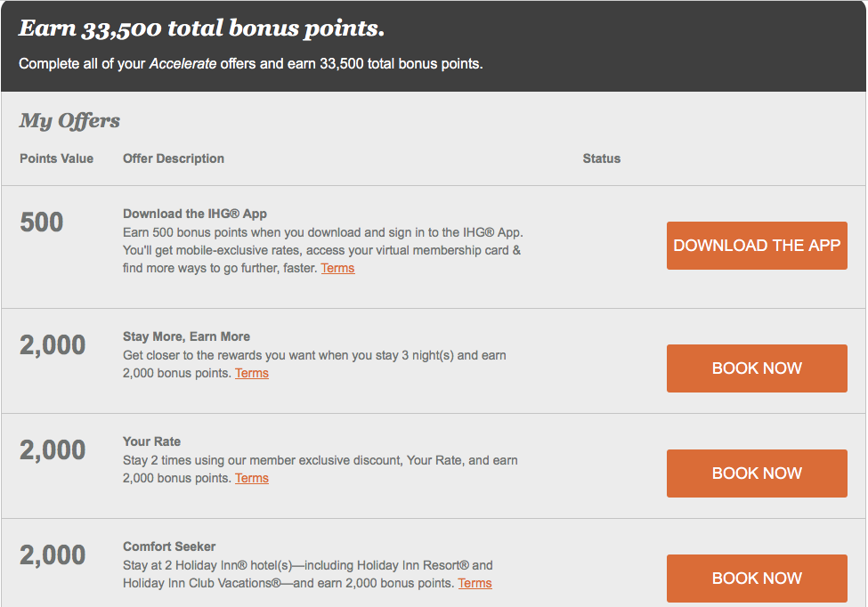Click the 'Complete all of your Accelerate offers' subtitle
The width and height of the screenshot is (868, 607).
tap(250, 64)
